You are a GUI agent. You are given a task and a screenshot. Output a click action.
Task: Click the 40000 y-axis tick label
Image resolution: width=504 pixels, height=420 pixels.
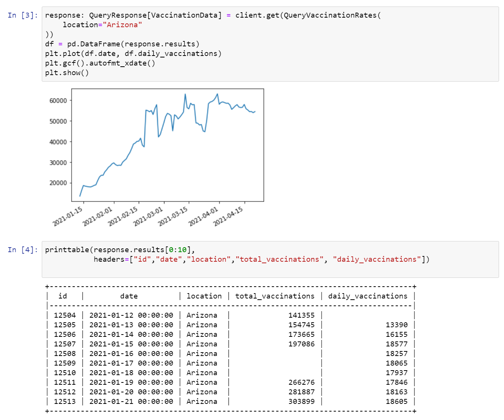coord(58,142)
